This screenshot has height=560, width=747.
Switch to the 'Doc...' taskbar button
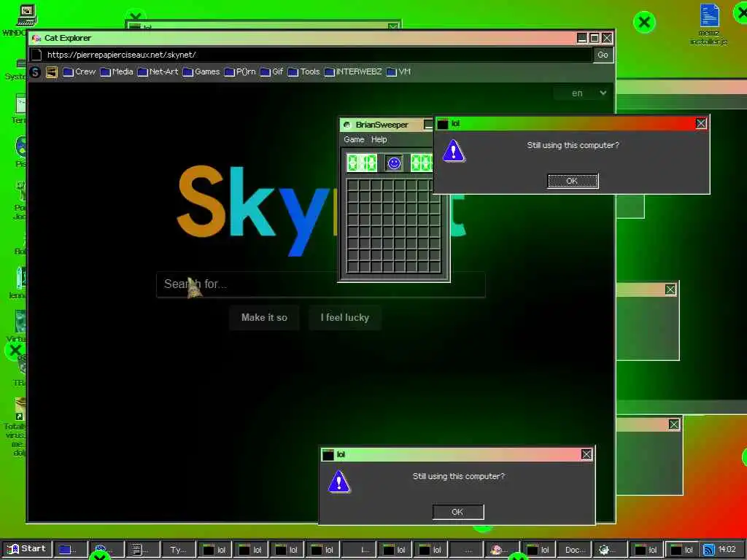pyautogui.click(x=575, y=550)
